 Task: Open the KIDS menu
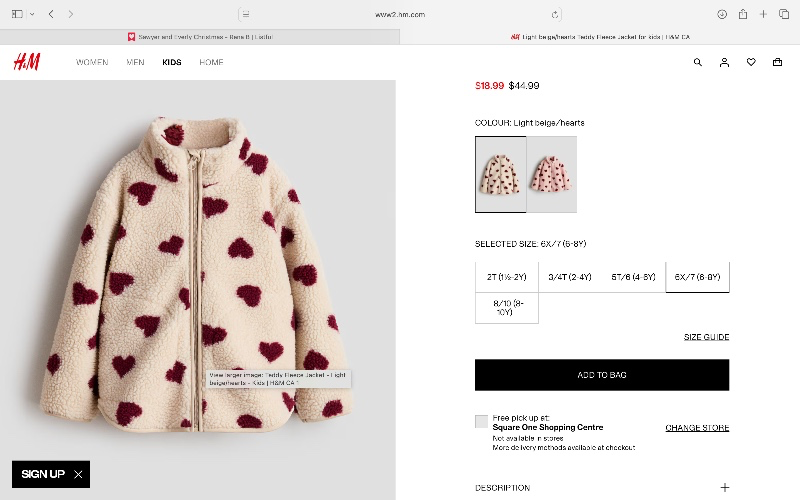[172, 62]
